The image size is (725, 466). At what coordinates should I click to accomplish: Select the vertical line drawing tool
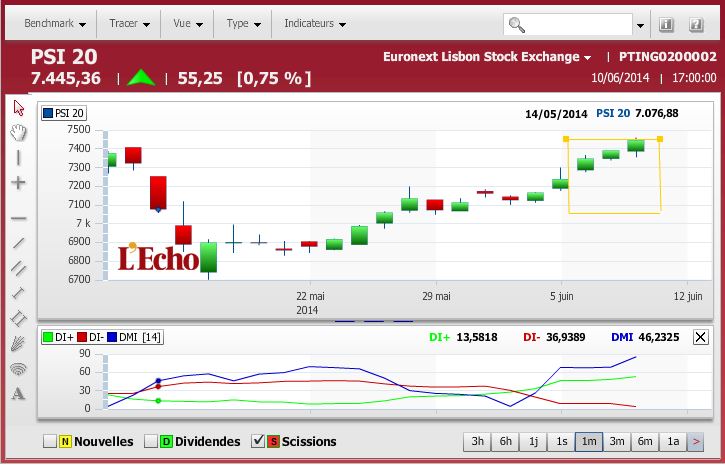pyautogui.click(x=18, y=158)
